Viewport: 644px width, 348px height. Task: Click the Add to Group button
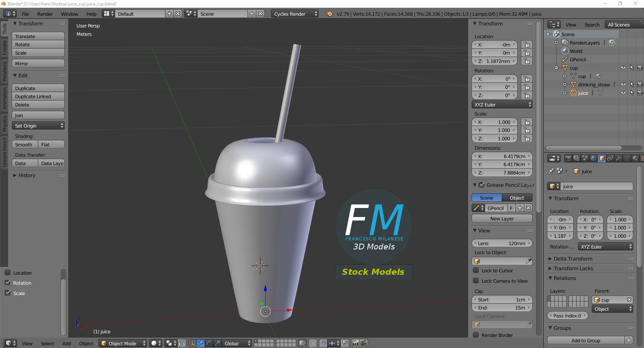pyautogui.click(x=586, y=340)
